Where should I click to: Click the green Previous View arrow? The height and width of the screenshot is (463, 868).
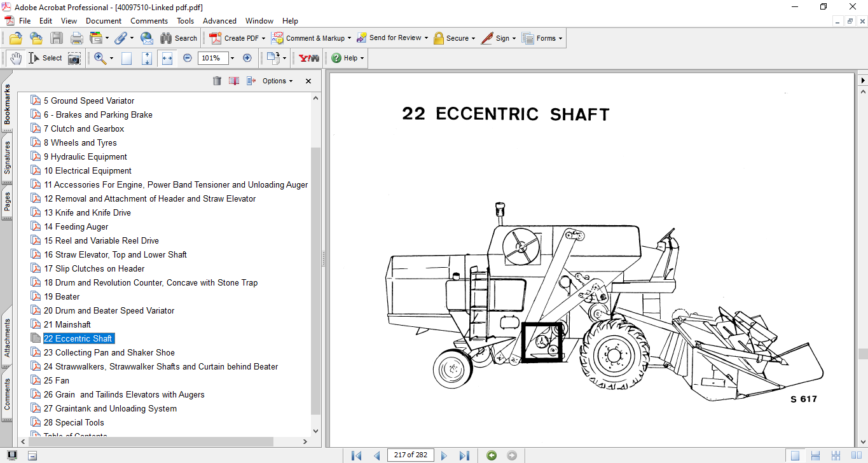[492, 455]
